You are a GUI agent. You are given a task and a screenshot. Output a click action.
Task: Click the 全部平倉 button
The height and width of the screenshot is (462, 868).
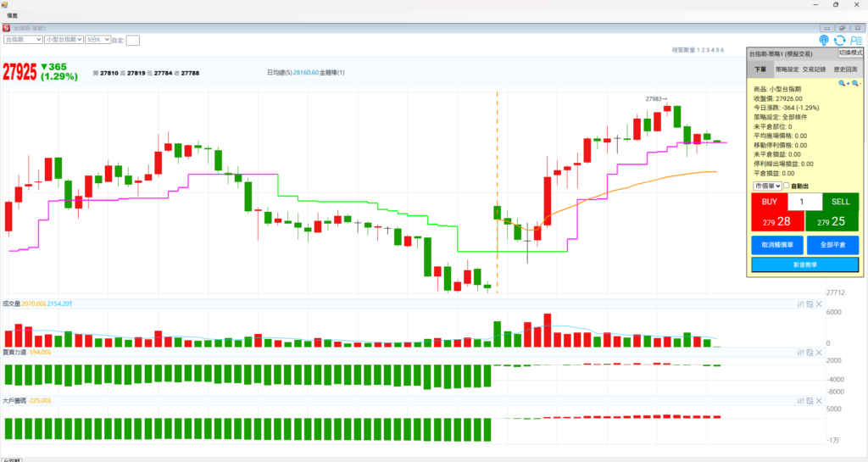832,245
